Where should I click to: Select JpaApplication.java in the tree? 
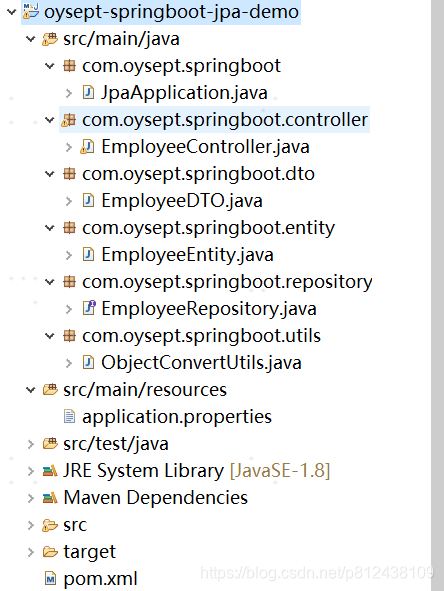click(184, 93)
